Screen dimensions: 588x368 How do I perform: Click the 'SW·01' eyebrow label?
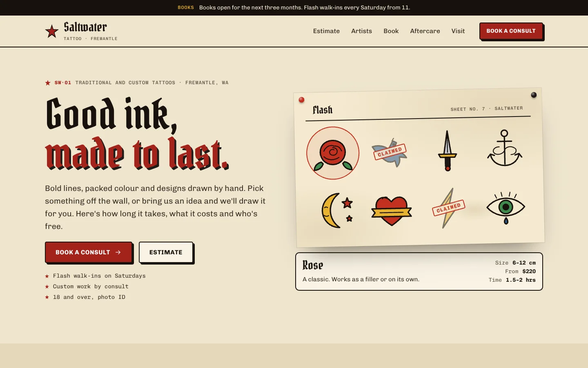[x=63, y=83]
